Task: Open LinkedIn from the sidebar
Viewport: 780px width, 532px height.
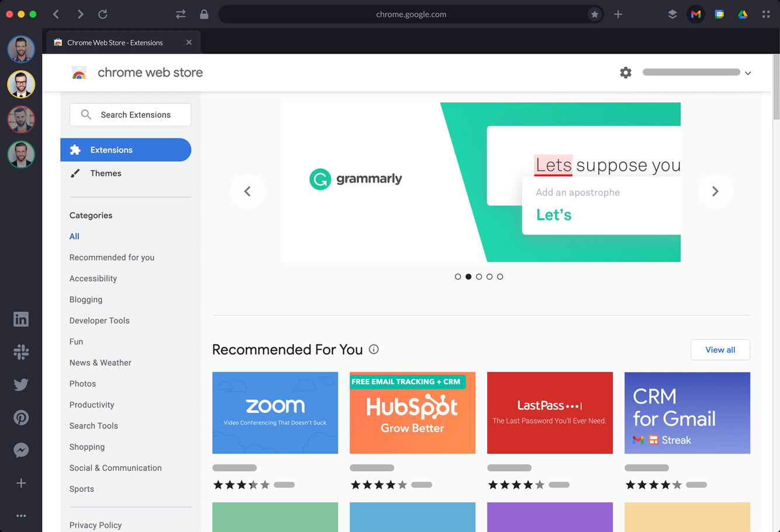Action: (21, 319)
